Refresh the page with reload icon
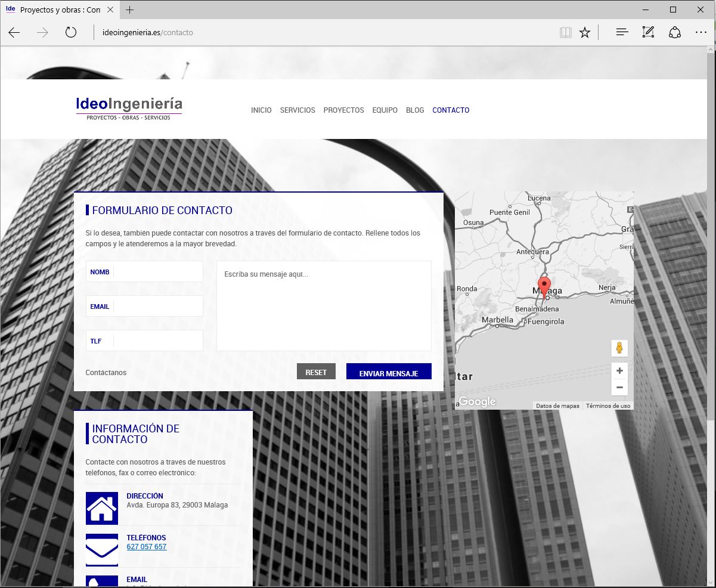 [x=71, y=33]
